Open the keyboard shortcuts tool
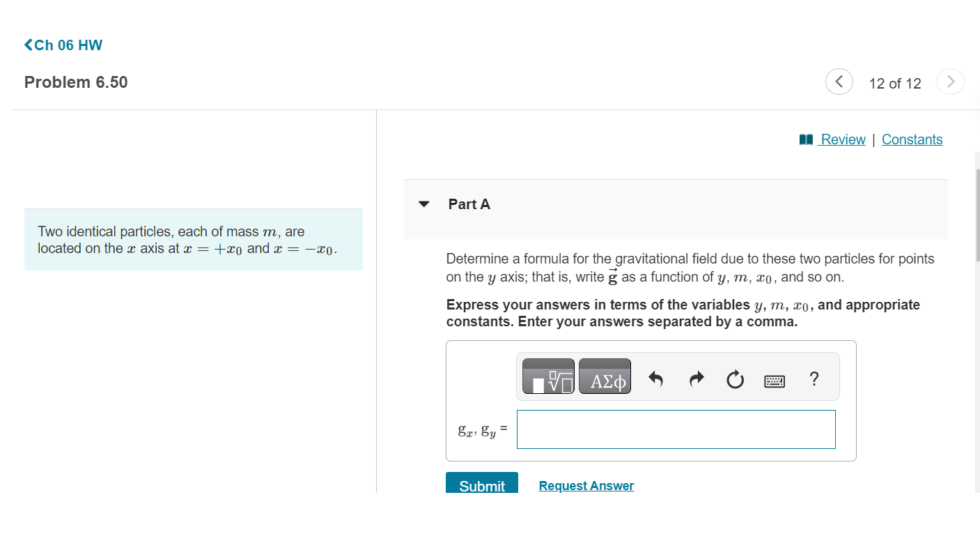 pos(773,379)
